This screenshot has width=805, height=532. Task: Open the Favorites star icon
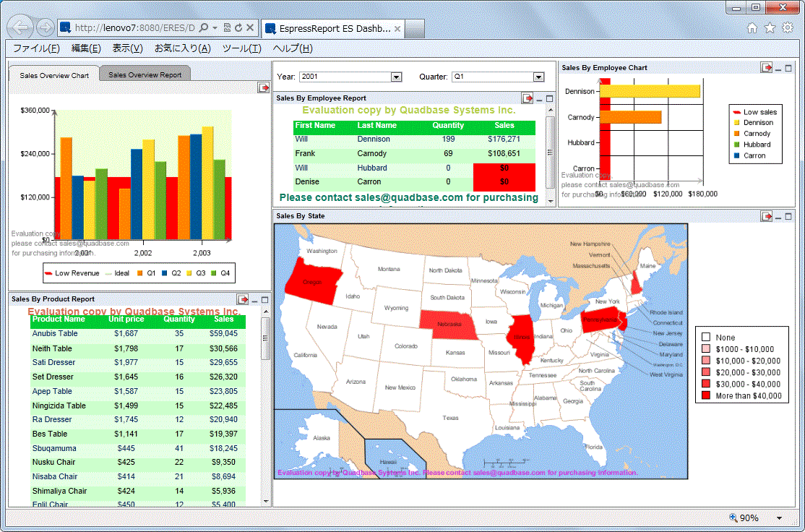click(x=770, y=27)
